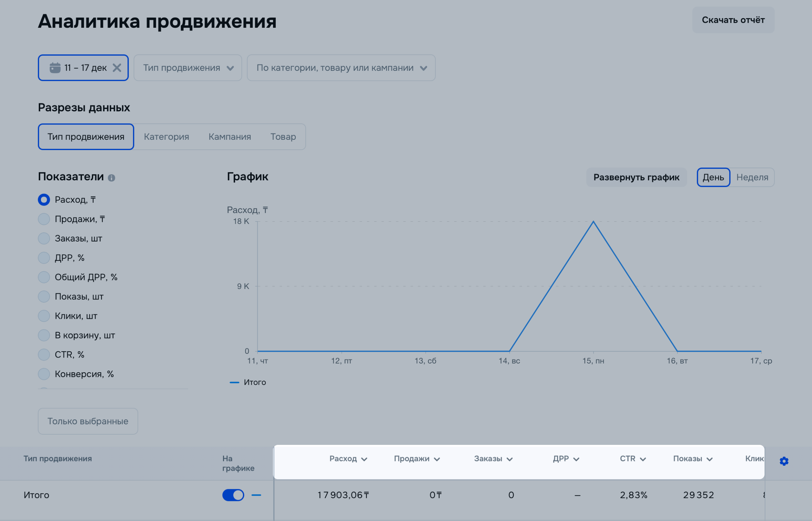Viewport: 812px width, 521px height.
Task: Clear the 11 – 17 дек date range
Action: click(117, 68)
